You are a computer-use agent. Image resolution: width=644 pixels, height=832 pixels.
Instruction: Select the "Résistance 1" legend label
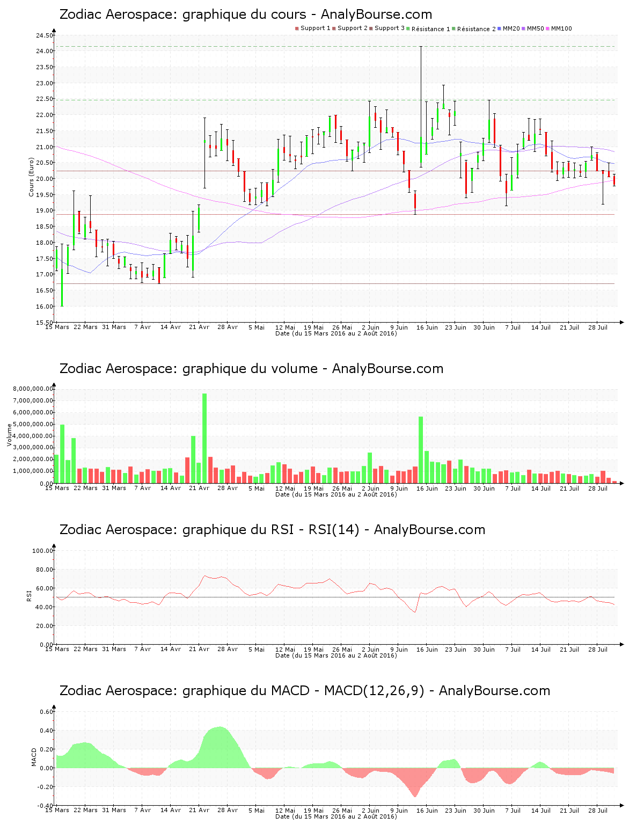tap(431, 29)
